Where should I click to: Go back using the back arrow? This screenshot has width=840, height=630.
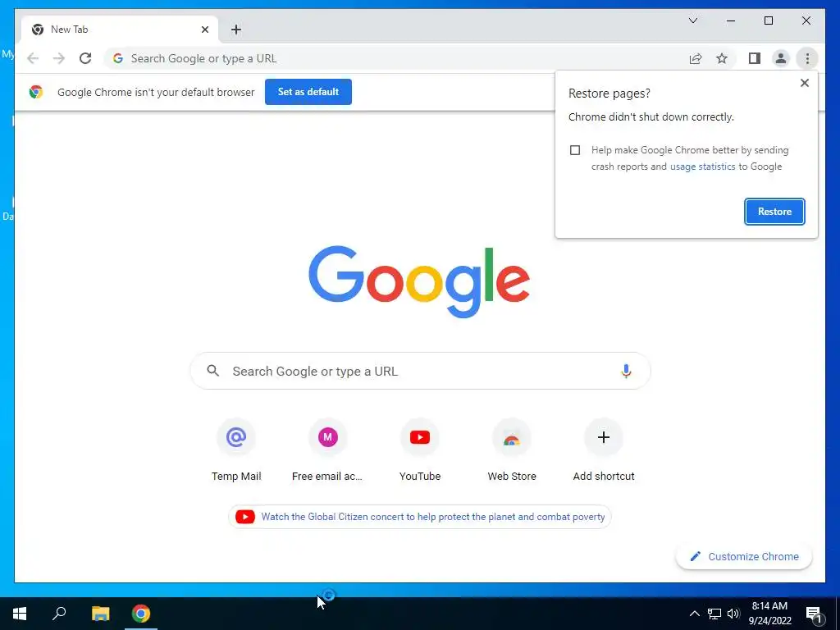click(33, 58)
